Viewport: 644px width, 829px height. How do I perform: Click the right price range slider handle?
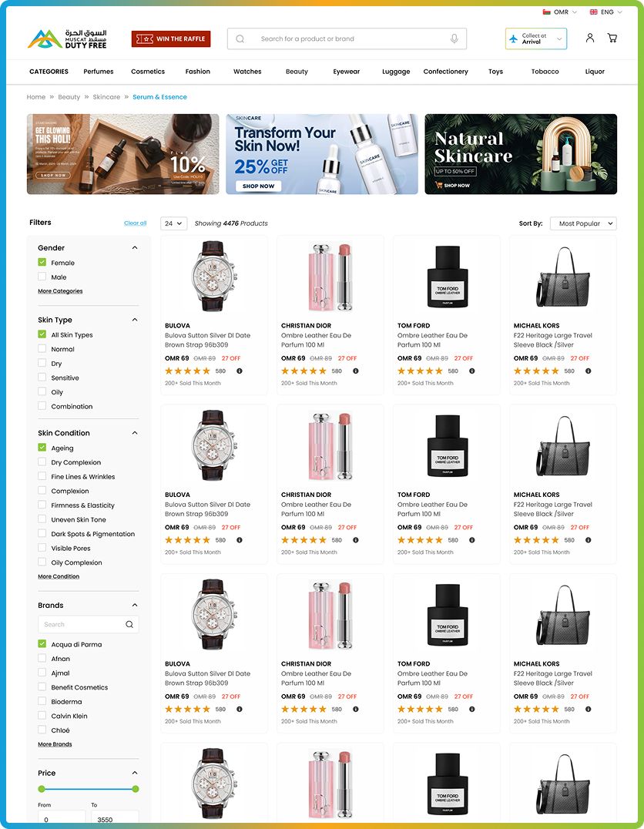click(x=136, y=789)
